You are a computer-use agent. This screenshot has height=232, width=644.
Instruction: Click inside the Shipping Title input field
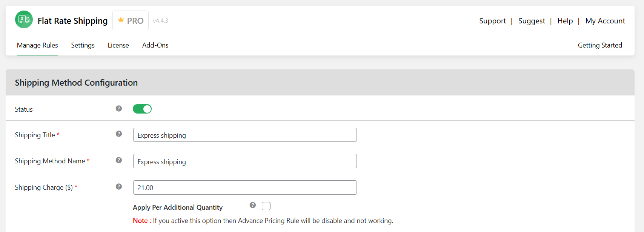click(x=244, y=135)
